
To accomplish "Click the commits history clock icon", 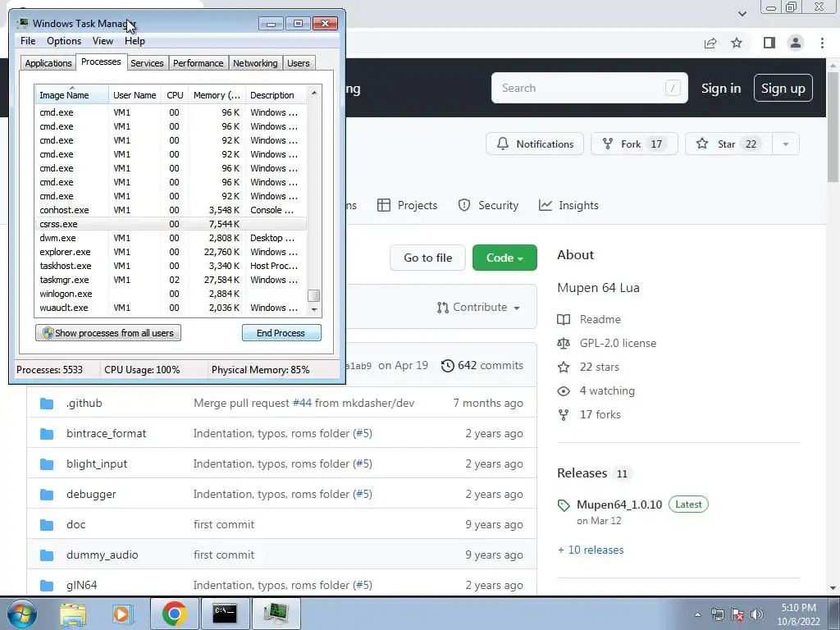I will pos(447,365).
